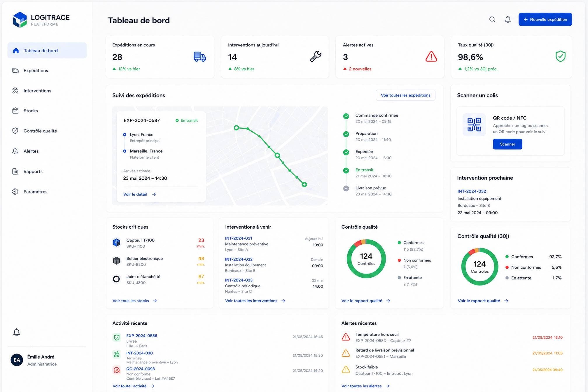This screenshot has height=392, width=588.
Task: Click warning icon for Stock faible alert
Action: [x=346, y=370]
